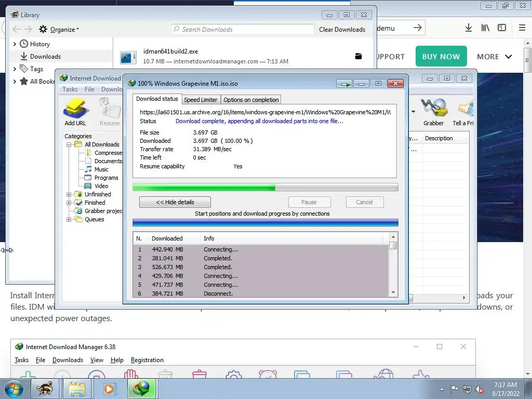Click the Firefox downloads arrow icon
Image resolution: width=532 pixels, height=399 pixels.
point(469,28)
